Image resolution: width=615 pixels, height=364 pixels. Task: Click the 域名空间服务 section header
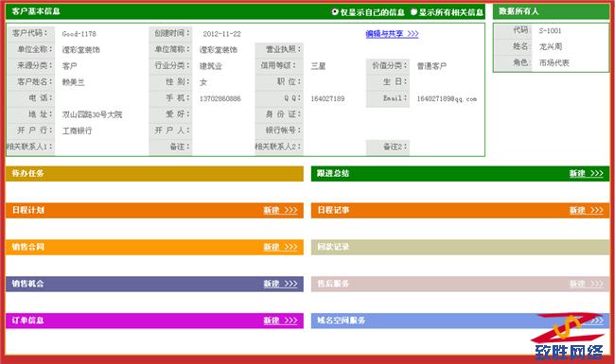460,321
